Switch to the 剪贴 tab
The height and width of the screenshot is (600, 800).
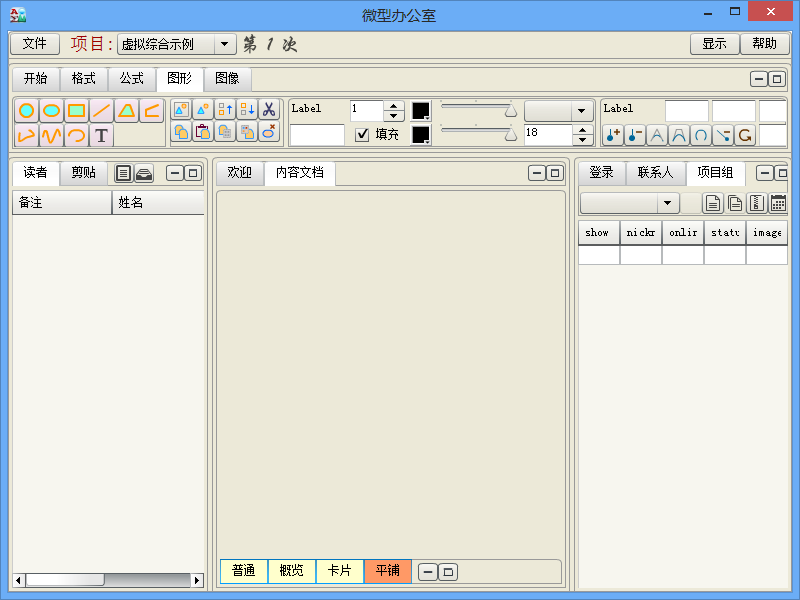pos(84,173)
